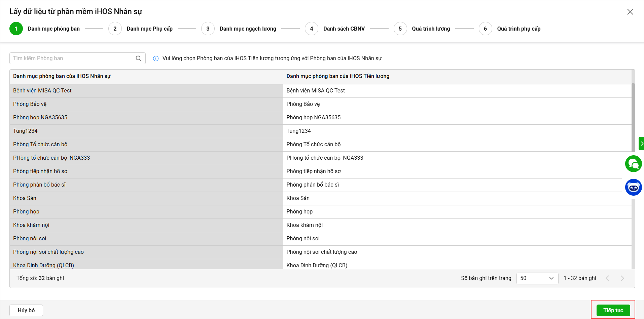Click Nhân sự row PHòng tổ chức cán bộ_NGA333

click(146, 158)
